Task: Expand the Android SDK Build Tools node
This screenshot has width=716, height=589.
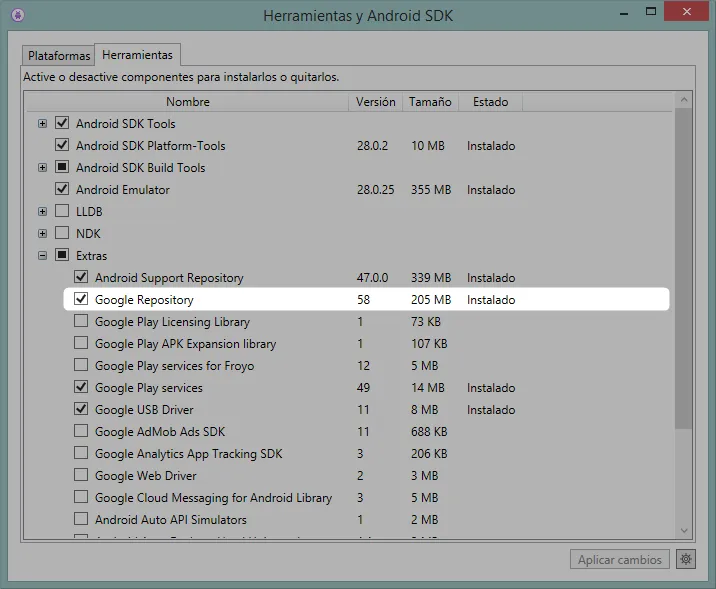Action: [42, 168]
